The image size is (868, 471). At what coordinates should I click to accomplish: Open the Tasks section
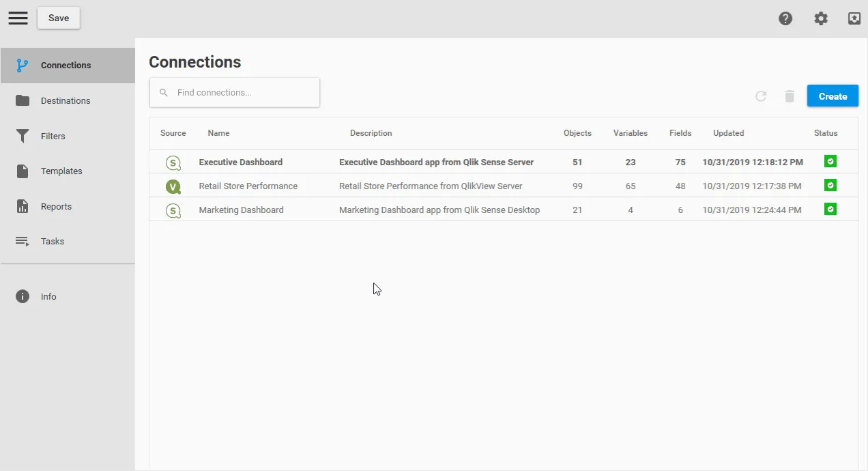click(x=52, y=242)
